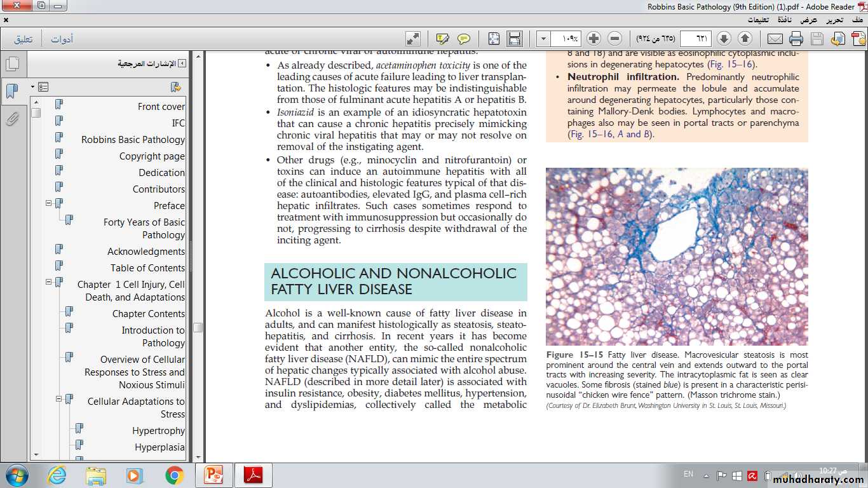Show the attachments paperclip panel

pos(12,119)
